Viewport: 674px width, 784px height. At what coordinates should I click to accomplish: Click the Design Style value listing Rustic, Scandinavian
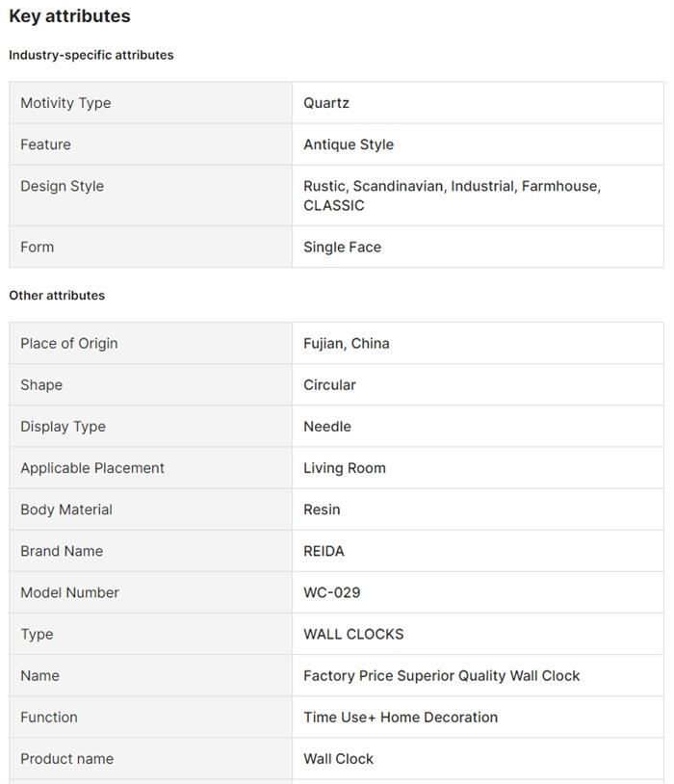[x=452, y=196]
